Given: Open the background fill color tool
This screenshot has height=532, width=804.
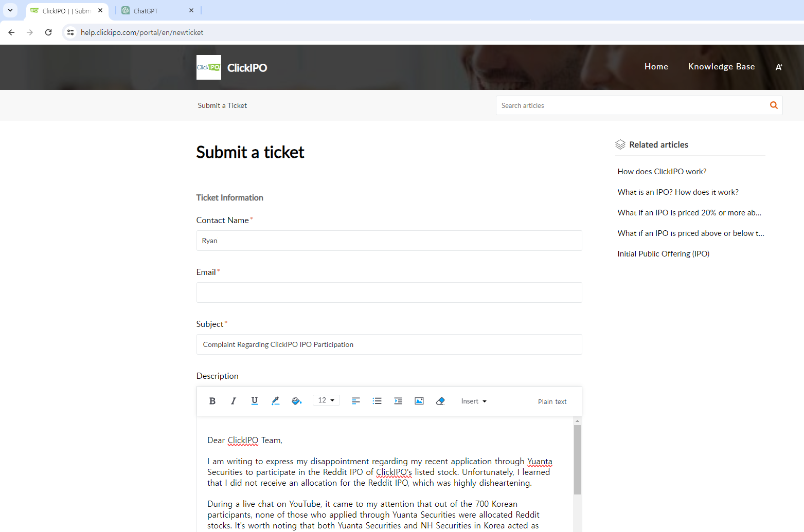Looking at the screenshot, I should 296,401.
